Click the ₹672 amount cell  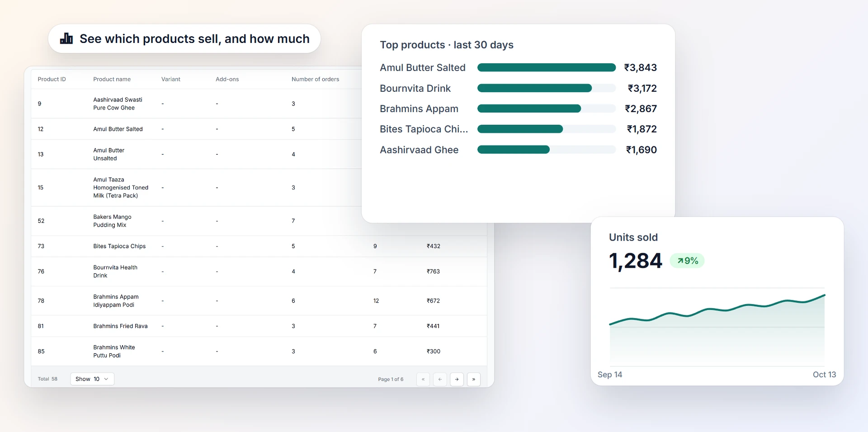click(433, 301)
